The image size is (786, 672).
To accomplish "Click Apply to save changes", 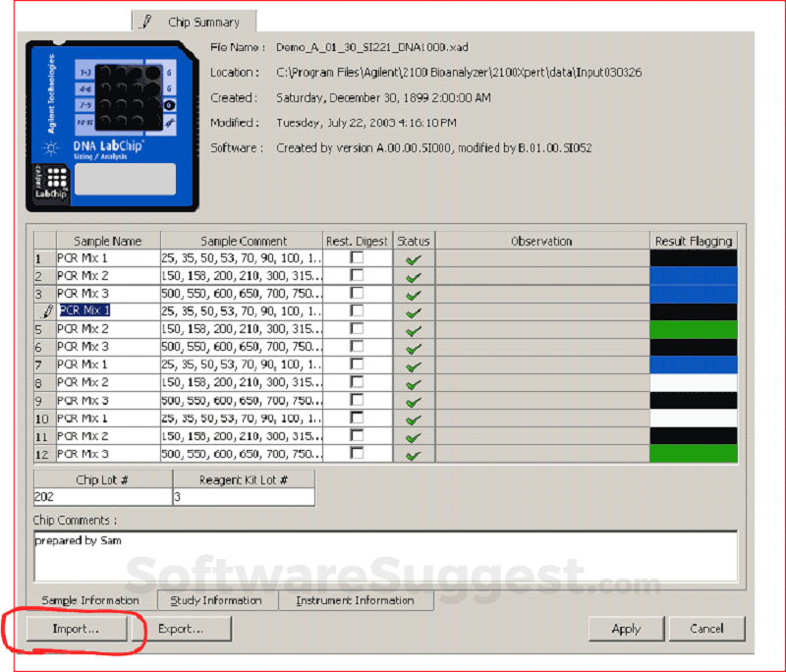I will pyautogui.click(x=625, y=629).
